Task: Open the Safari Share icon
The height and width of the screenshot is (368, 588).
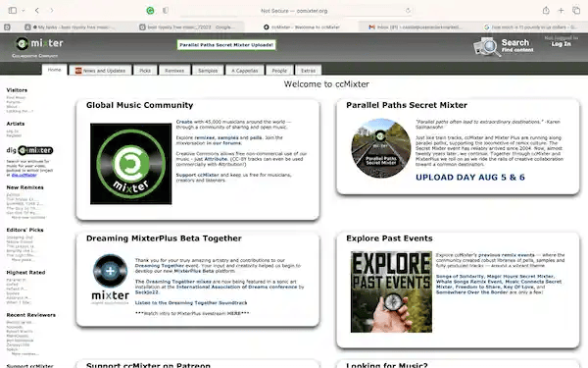Action: (546, 11)
